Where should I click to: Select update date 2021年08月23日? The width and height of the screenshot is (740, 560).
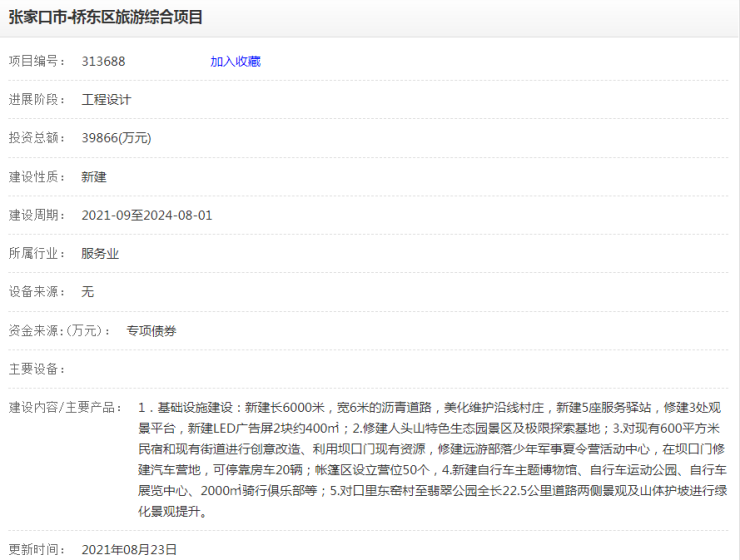[x=129, y=550]
